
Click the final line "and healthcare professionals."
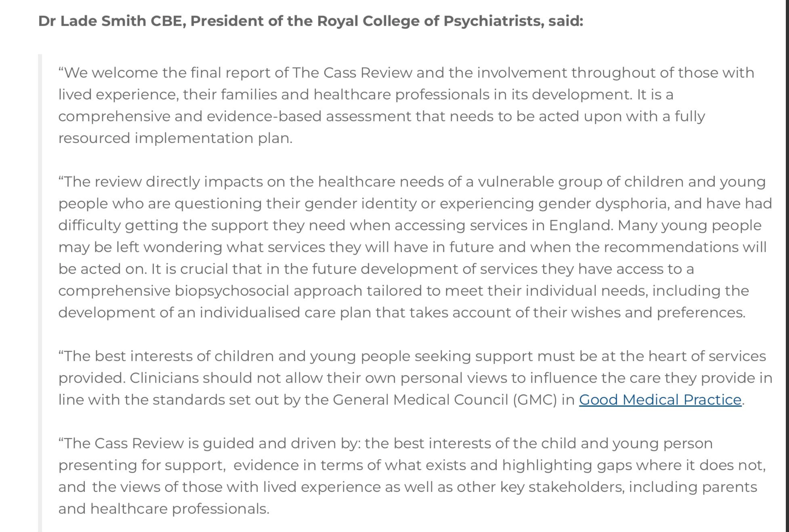tap(164, 509)
